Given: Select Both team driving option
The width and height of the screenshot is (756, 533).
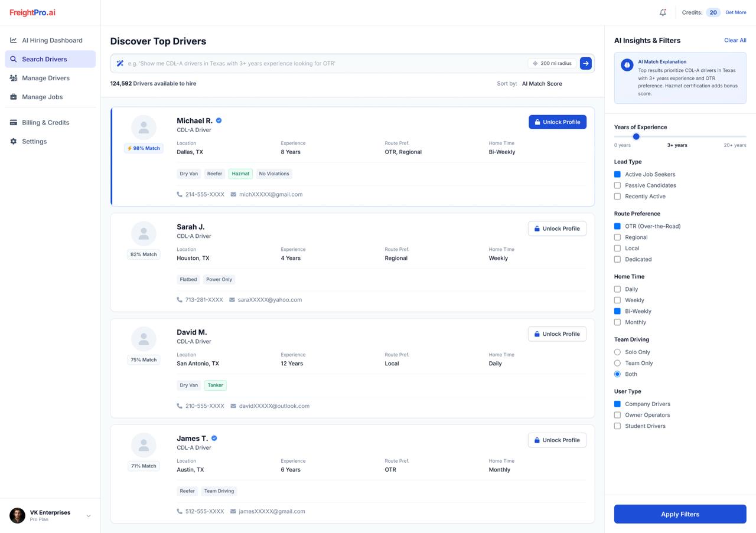Looking at the screenshot, I should [x=617, y=374].
